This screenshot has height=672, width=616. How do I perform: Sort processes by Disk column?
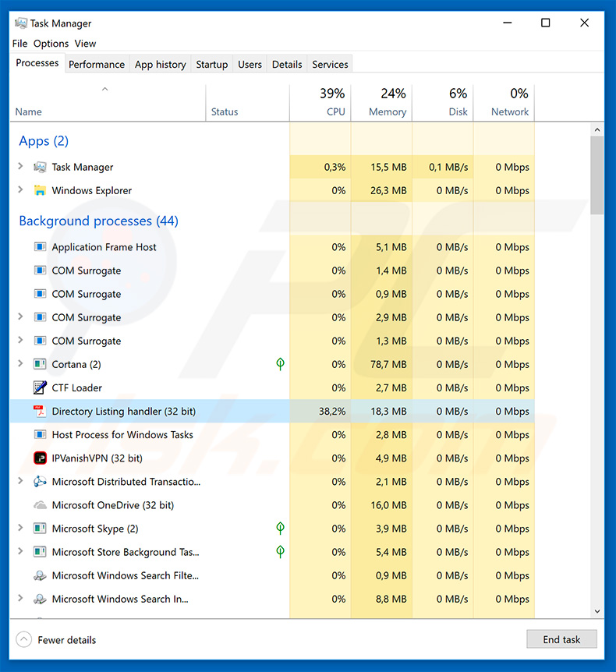coord(443,103)
